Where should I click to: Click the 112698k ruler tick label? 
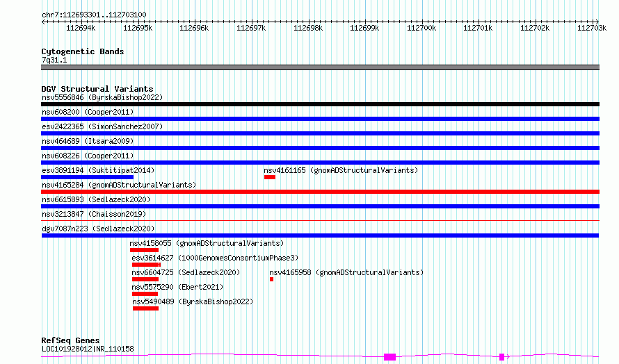point(308,28)
